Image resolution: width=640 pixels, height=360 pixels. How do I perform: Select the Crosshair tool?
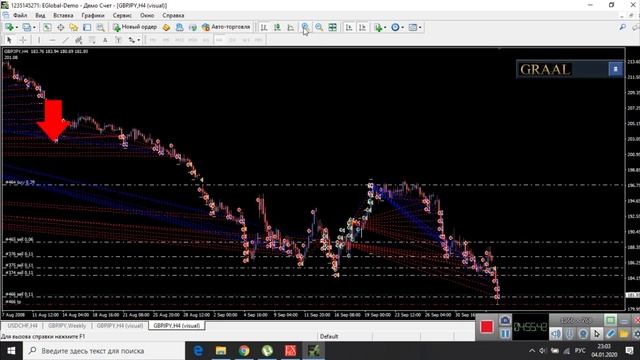[23, 40]
